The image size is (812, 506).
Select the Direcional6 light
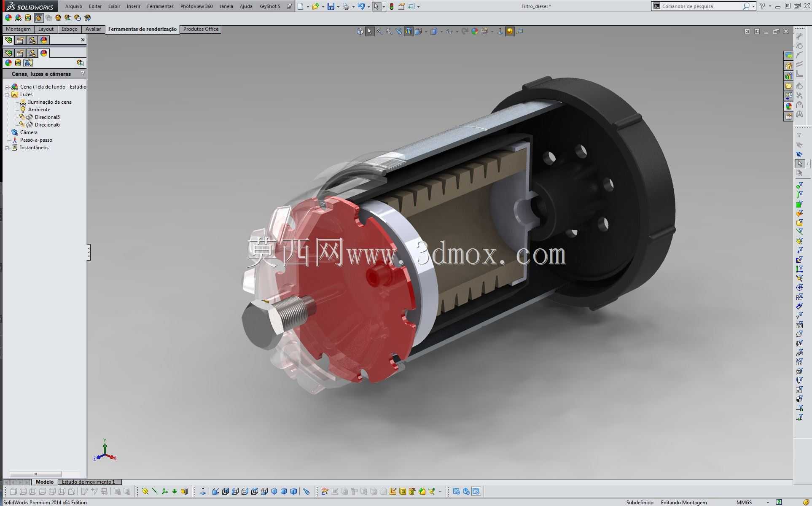(x=47, y=125)
